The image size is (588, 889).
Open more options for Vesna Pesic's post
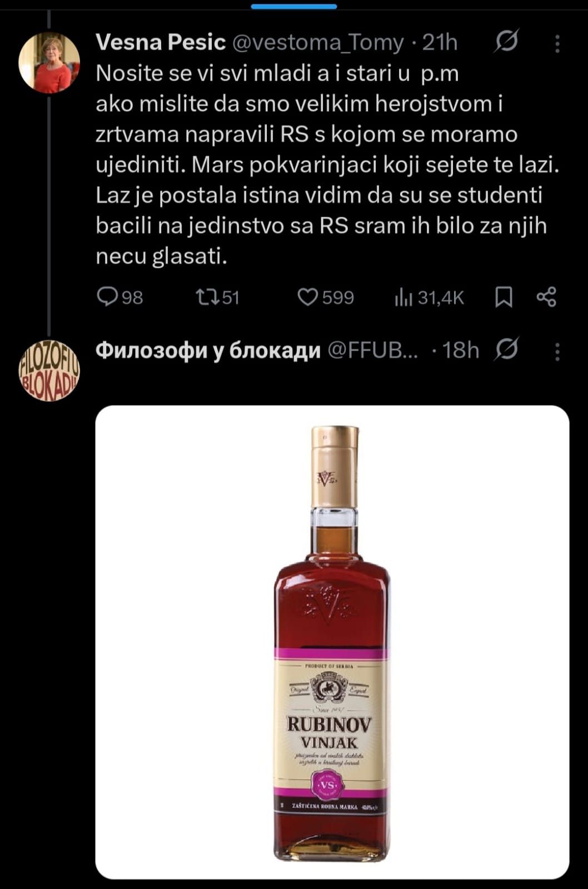click(x=557, y=43)
